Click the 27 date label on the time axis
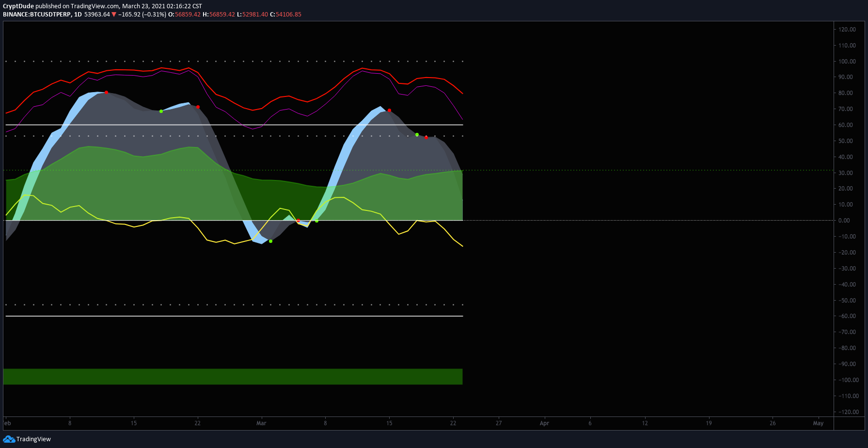This screenshot has height=448, width=868. coord(499,423)
